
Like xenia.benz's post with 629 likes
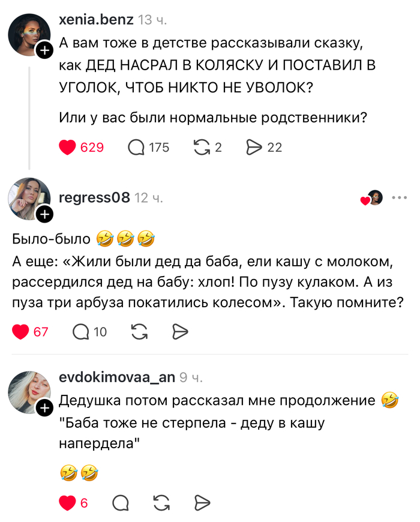[x=69, y=147]
